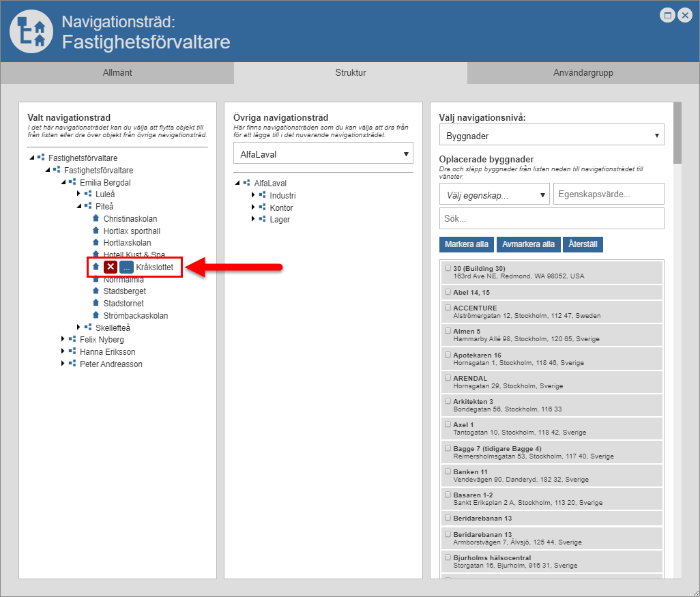Check the box for ACCENTURE building

point(448,308)
